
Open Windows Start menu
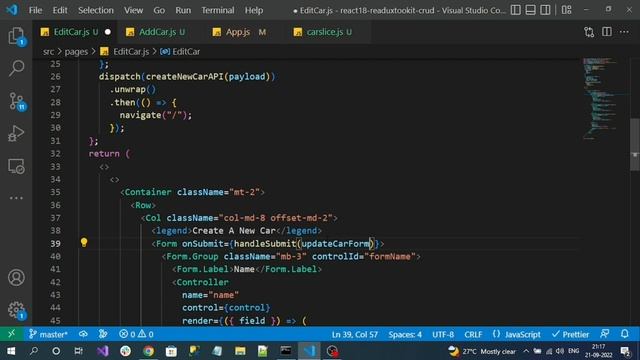pos(11,351)
